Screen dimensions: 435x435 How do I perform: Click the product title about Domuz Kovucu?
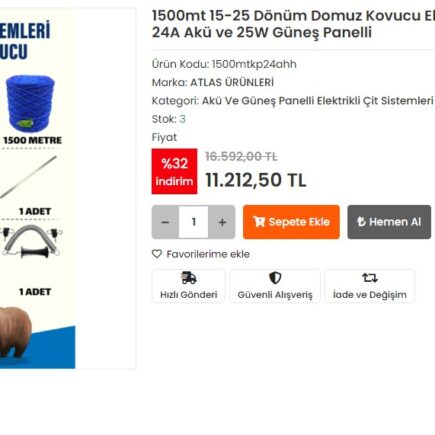[293, 24]
